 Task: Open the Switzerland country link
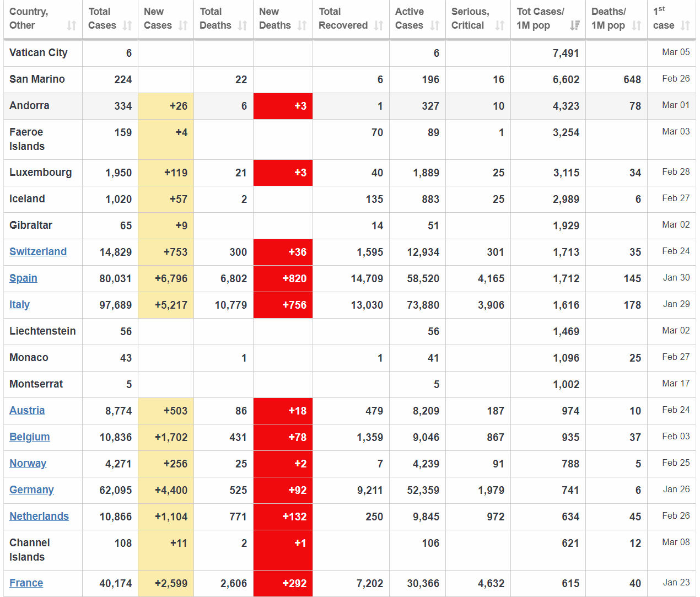[x=38, y=252]
